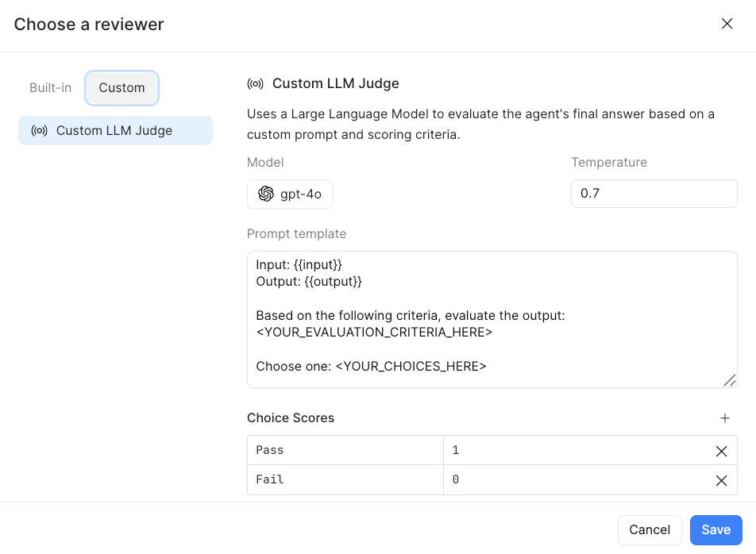
Task: Select the Custom reviewers tab
Action: pos(121,87)
